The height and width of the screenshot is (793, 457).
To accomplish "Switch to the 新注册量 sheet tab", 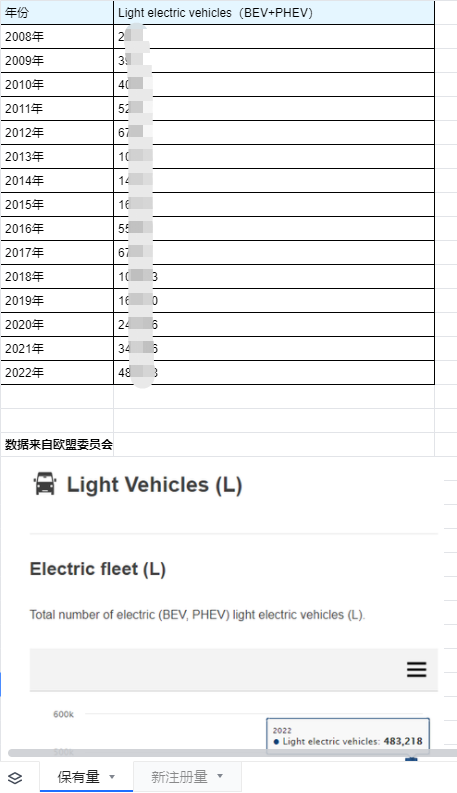I will coord(179,777).
